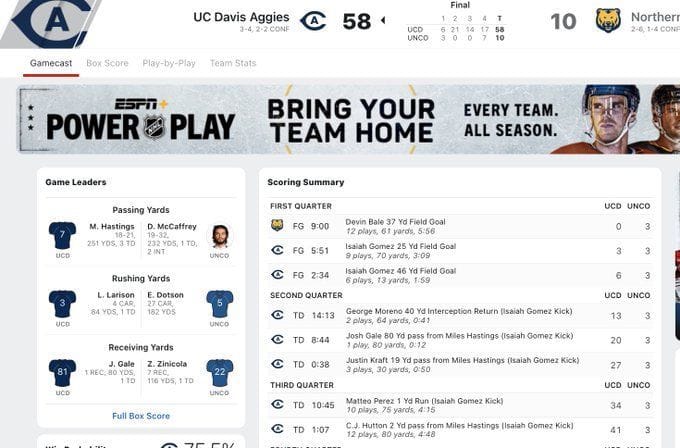Click the M. Hastings player name

[112, 227]
